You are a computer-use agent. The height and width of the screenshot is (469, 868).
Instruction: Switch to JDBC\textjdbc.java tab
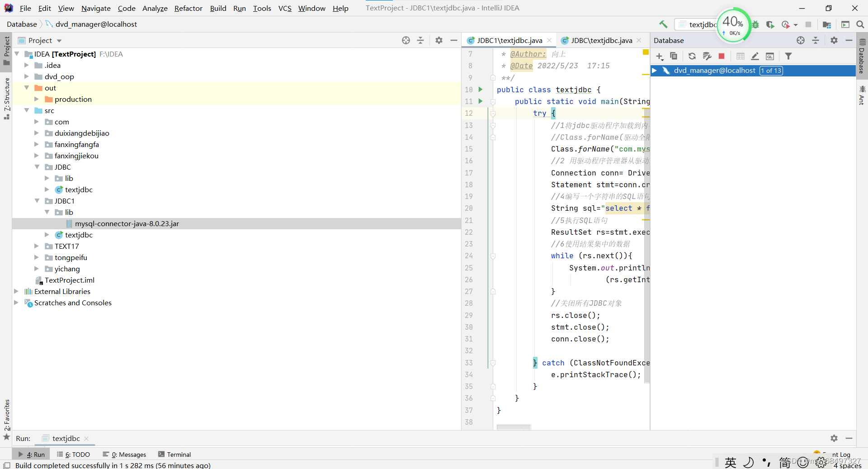pos(601,40)
